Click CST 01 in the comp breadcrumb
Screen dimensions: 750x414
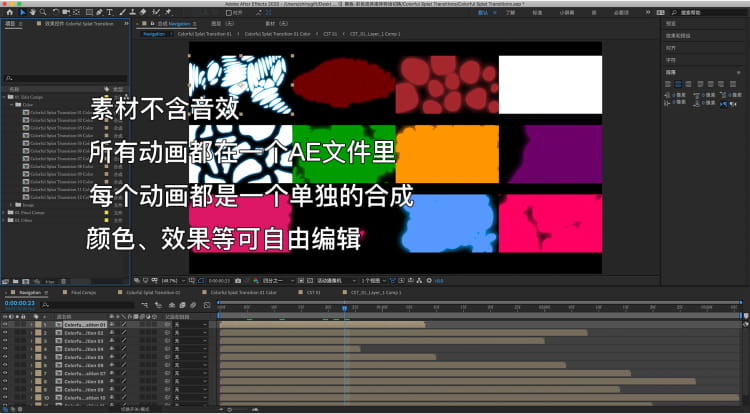(x=330, y=34)
